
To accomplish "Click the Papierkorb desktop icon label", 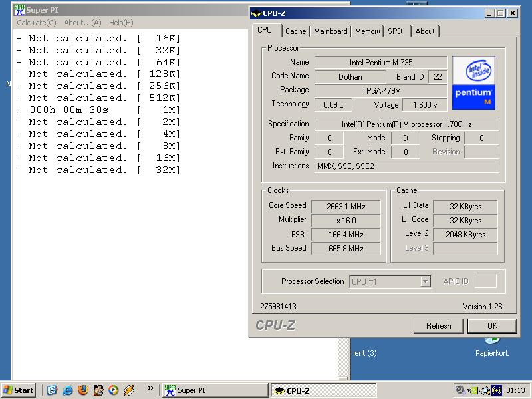I will tap(492, 353).
